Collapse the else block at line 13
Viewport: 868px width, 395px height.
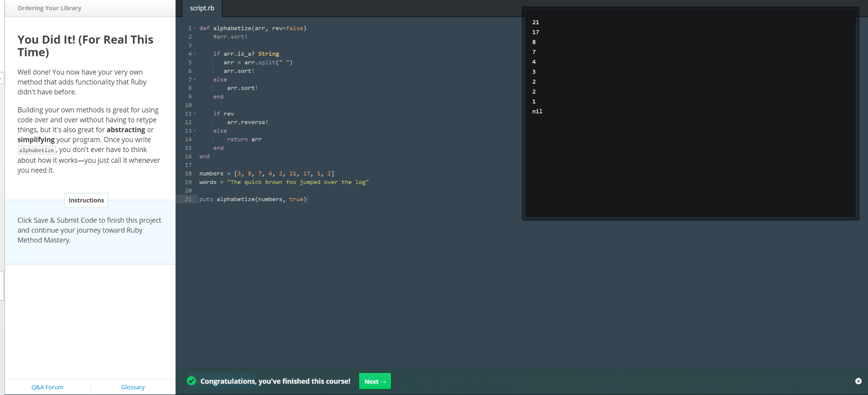coord(195,131)
